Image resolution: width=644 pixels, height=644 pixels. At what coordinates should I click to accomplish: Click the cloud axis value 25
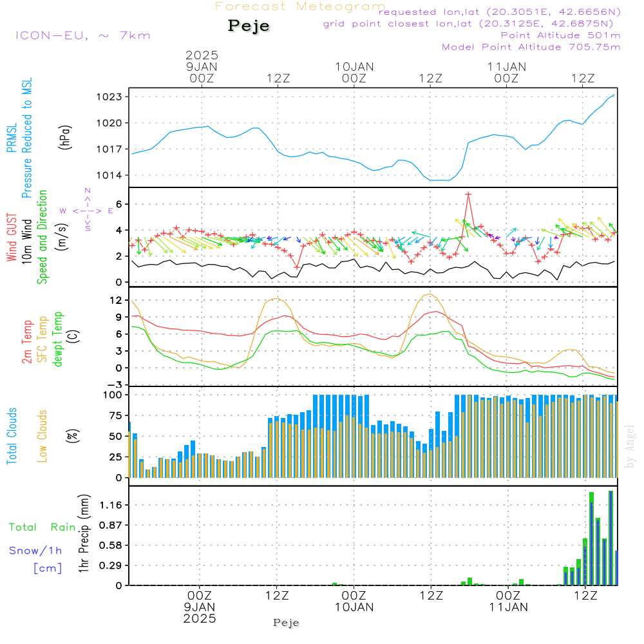(116, 457)
